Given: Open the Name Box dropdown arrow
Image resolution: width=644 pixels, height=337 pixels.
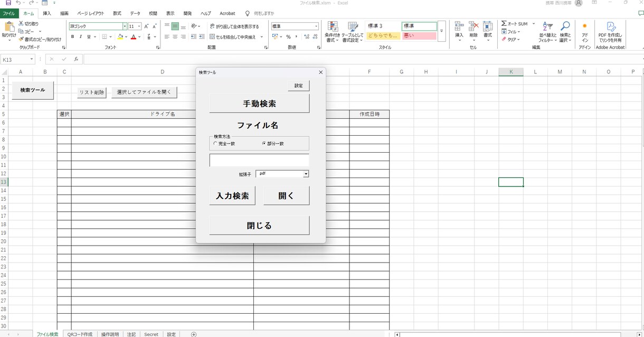Looking at the screenshot, I should point(32,59).
